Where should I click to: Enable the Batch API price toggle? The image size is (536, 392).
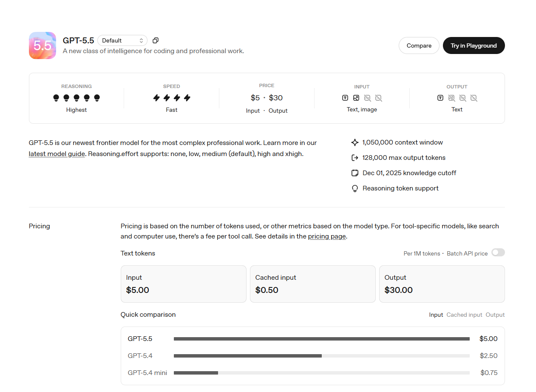click(498, 253)
